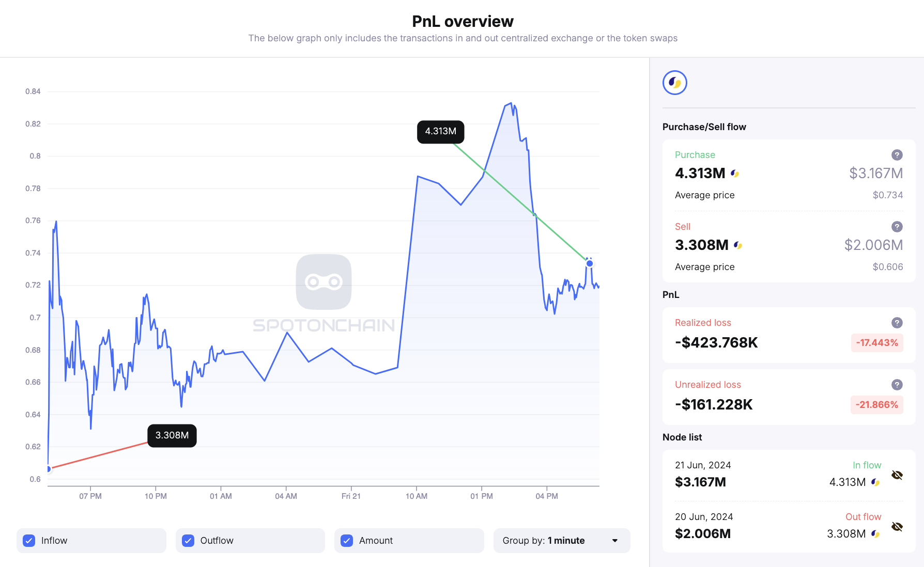Open the Unrealized loss help tooltip
Screen dimensions: 924x567
(x=897, y=385)
